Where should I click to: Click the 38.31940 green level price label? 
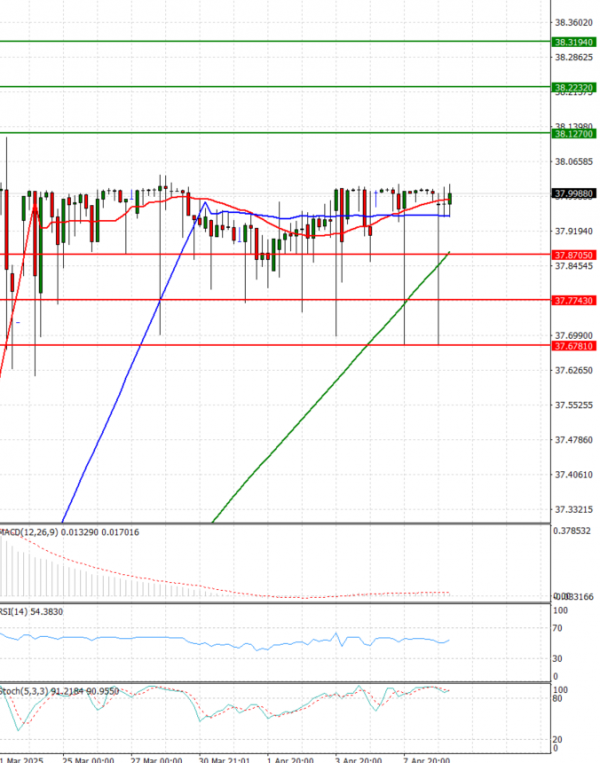[574, 42]
